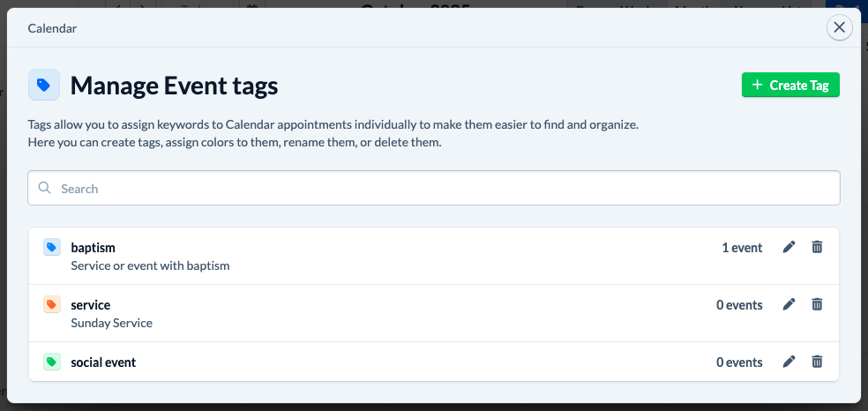This screenshot has height=411, width=868.
Task: Close the Manage Event tags dialog
Action: [x=840, y=27]
